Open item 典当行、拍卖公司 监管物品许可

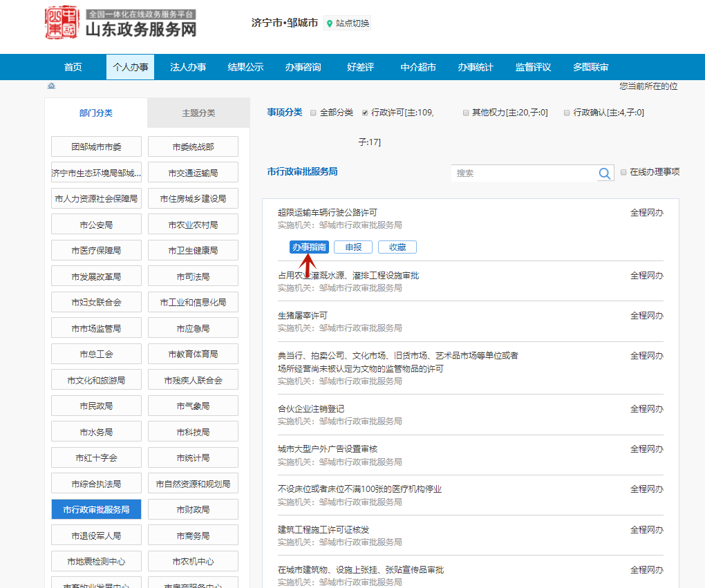(398, 362)
